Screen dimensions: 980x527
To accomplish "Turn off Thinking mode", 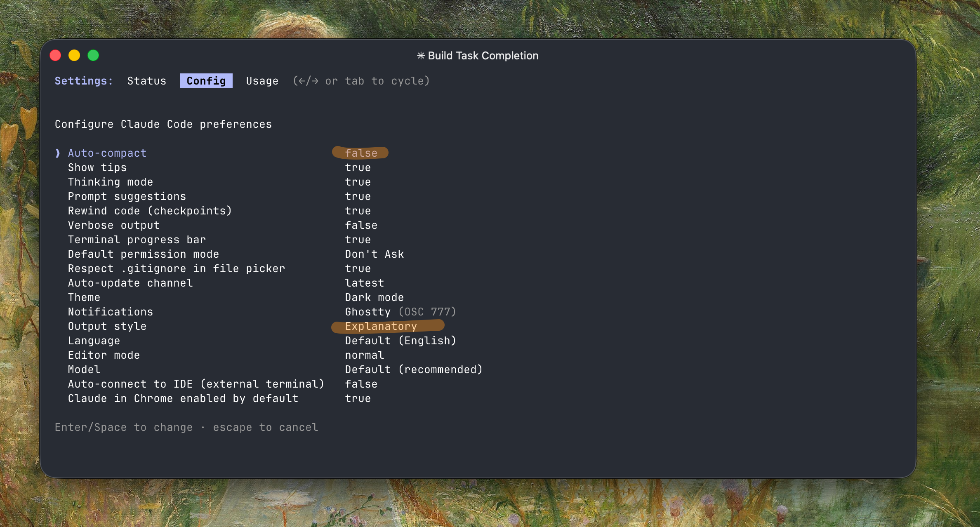I will coord(110,181).
